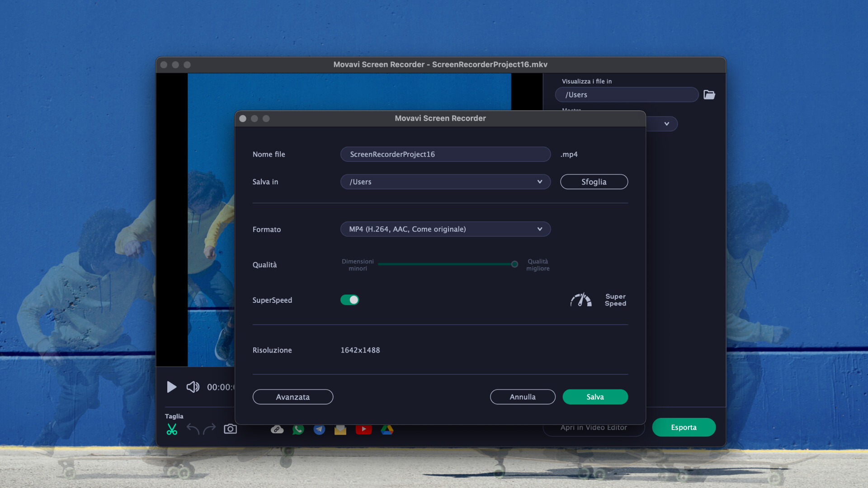Click the Nome file text field
The height and width of the screenshot is (488, 868).
[445, 154]
